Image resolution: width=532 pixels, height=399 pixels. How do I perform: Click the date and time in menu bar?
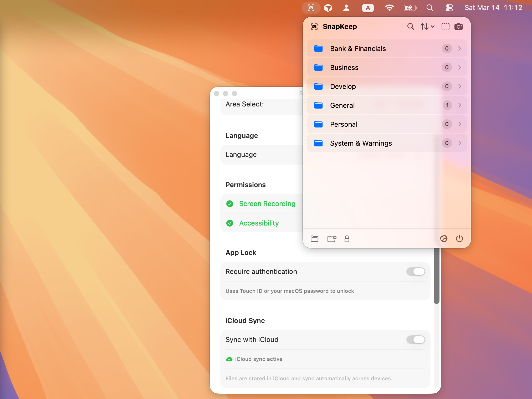pyautogui.click(x=494, y=8)
